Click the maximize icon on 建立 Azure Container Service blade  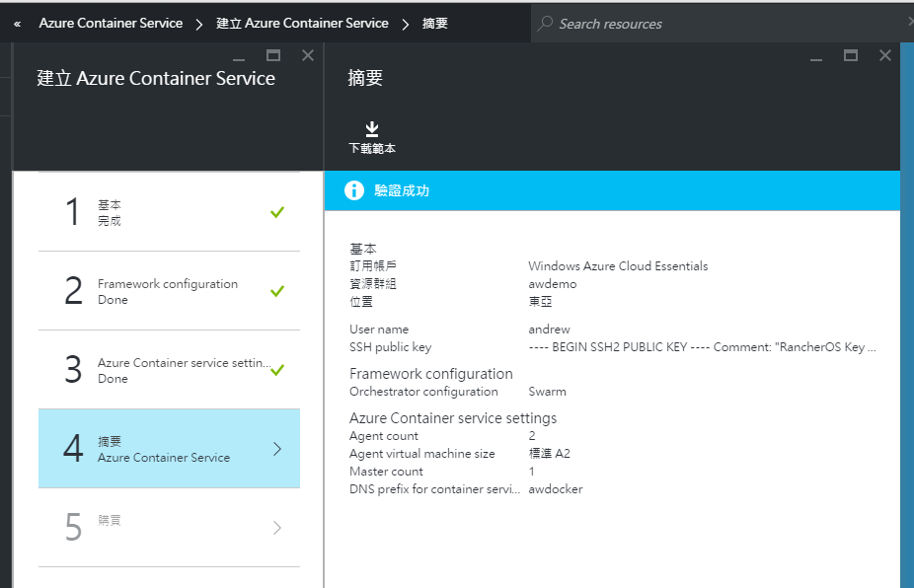coord(272,56)
